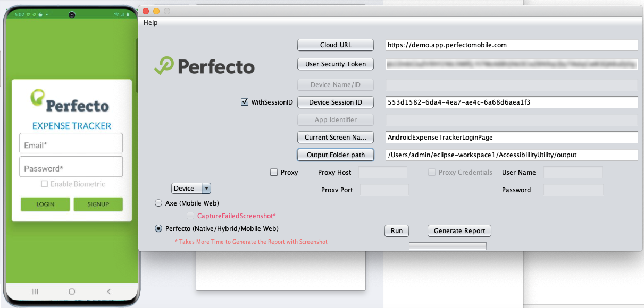Open the Device dropdown
The height and width of the screenshot is (308, 644).
[191, 189]
